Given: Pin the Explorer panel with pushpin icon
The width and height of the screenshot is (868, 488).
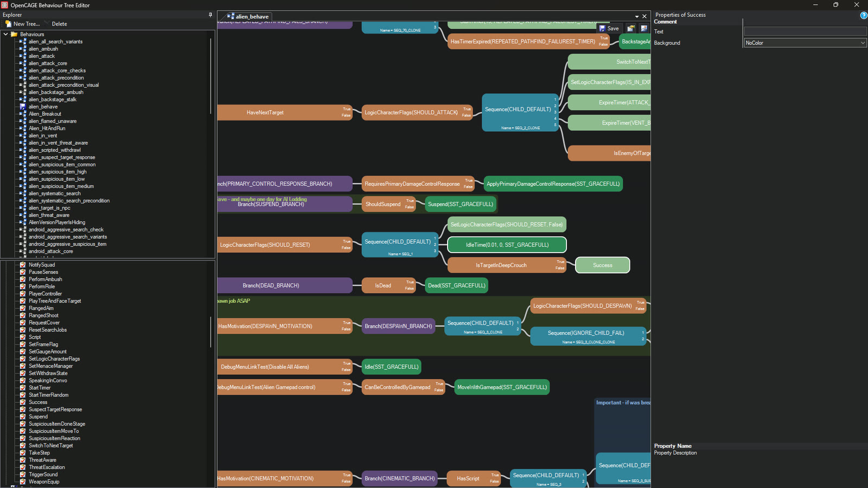Looking at the screenshot, I should (x=210, y=15).
